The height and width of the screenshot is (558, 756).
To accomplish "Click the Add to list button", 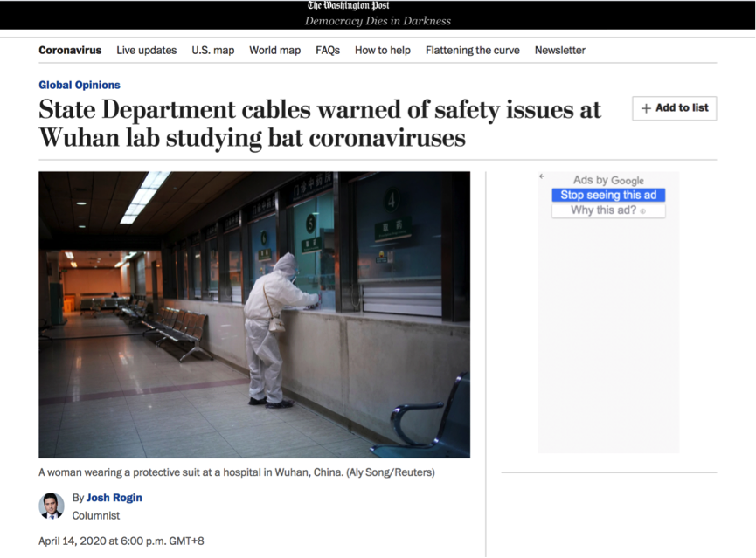I will coord(674,108).
